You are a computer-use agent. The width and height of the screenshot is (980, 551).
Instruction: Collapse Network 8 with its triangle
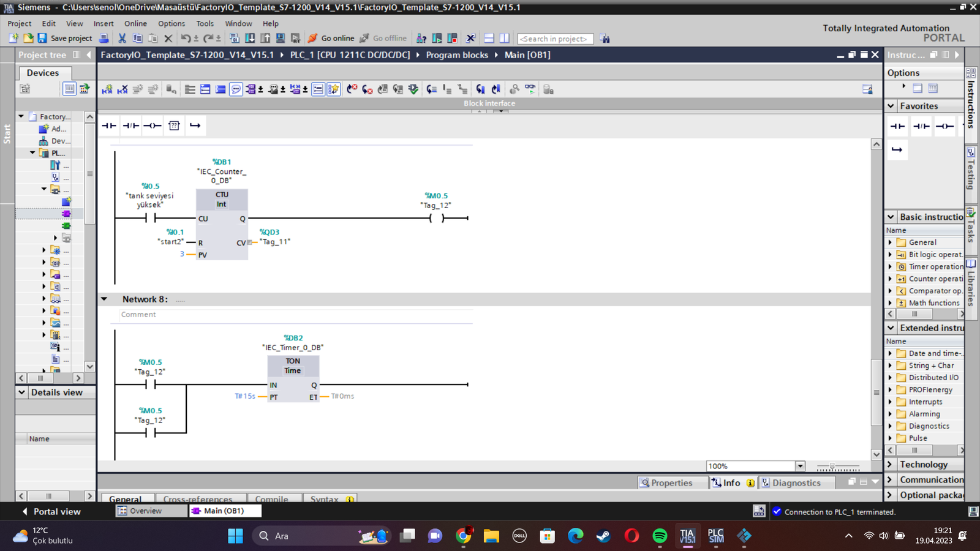pos(104,299)
